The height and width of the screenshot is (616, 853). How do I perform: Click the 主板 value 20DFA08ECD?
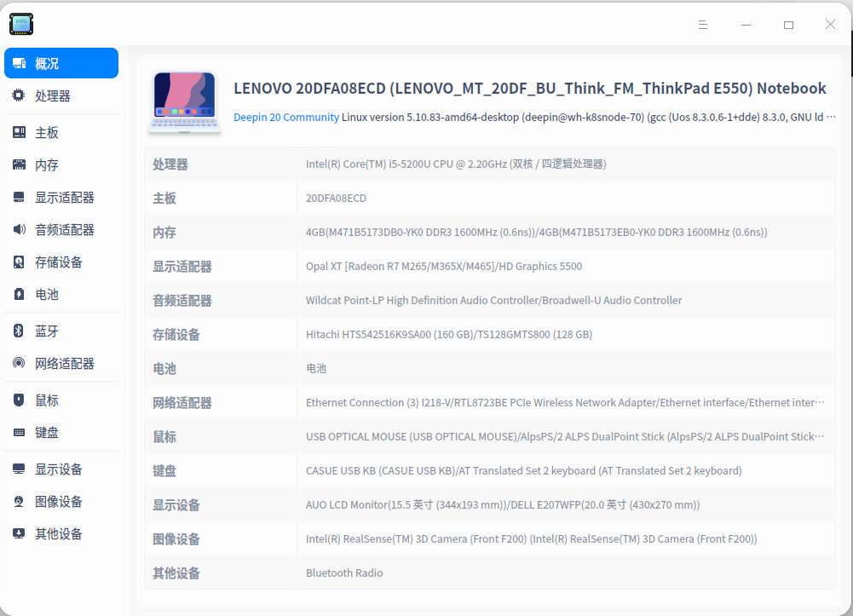pos(336,198)
